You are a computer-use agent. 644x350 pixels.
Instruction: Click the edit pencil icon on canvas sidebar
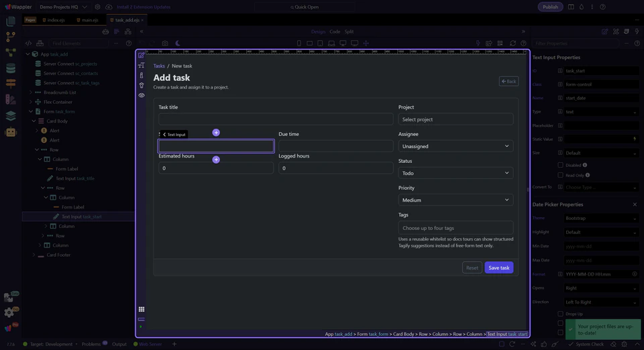(x=142, y=56)
